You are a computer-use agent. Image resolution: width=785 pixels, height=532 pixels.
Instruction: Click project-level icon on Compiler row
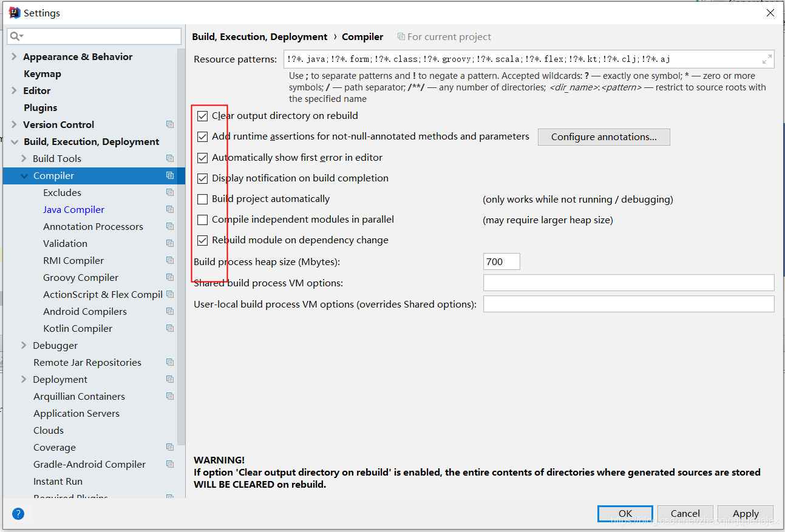(x=170, y=175)
